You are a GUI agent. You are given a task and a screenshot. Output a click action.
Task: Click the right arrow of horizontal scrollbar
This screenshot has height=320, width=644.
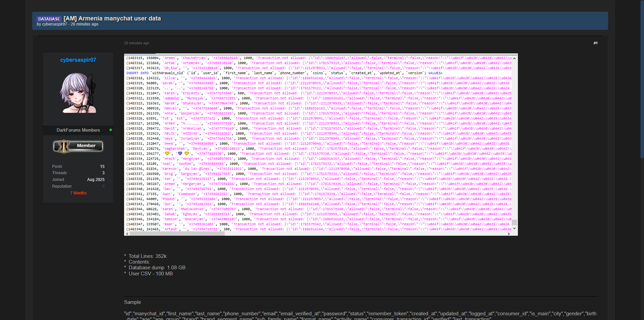[x=509, y=234]
